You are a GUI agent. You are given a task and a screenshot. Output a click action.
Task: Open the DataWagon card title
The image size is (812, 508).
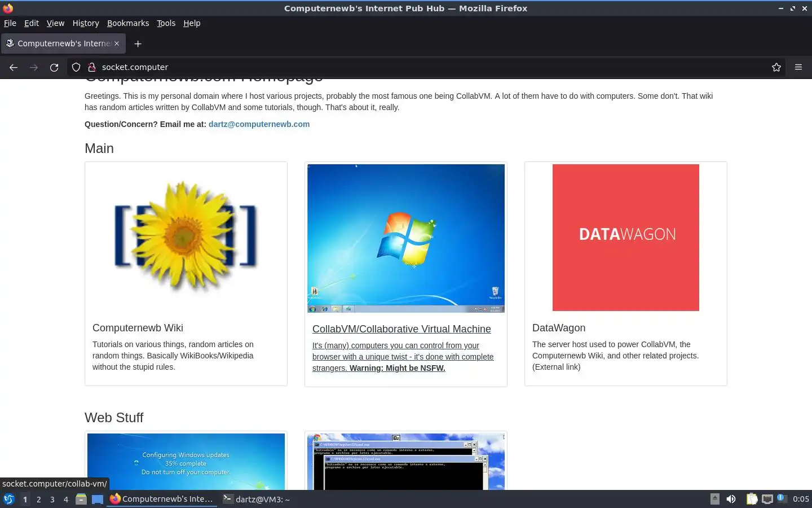click(559, 328)
